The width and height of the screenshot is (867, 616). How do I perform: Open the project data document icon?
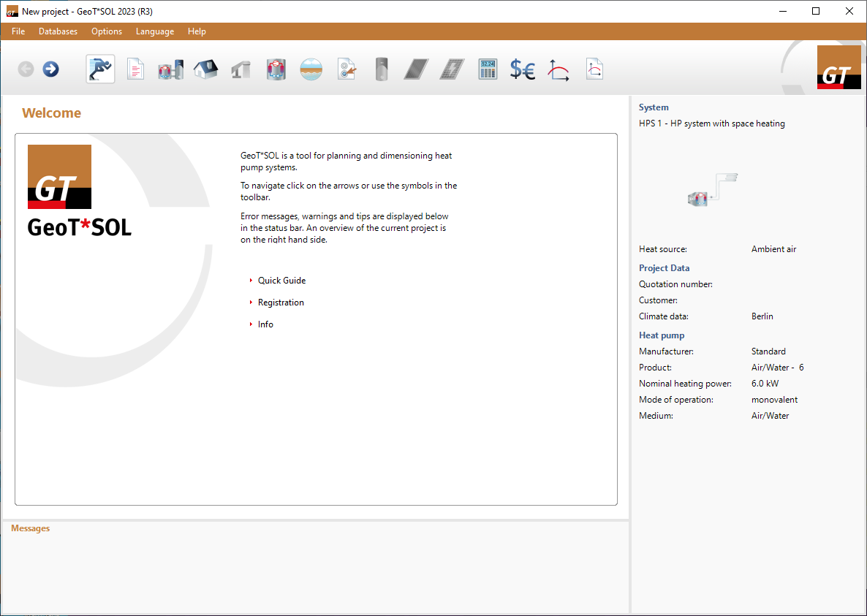(135, 69)
